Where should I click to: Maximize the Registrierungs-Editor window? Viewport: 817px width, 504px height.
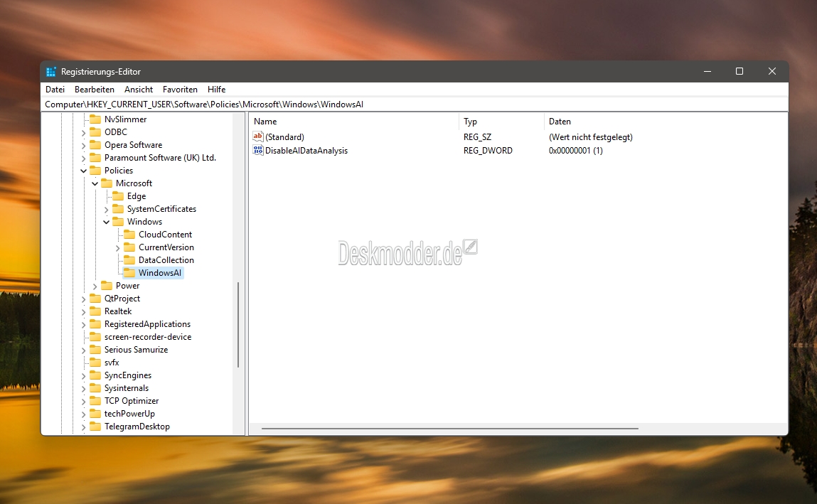739,71
